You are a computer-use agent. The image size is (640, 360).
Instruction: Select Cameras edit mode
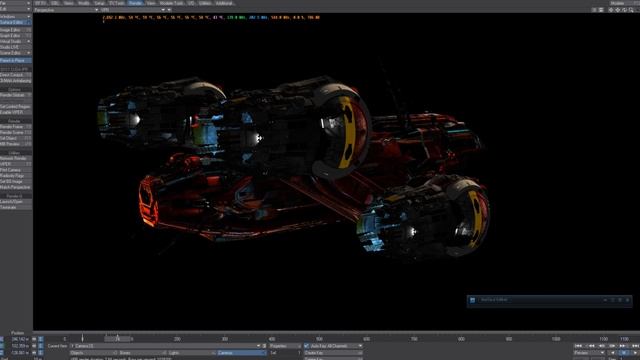tap(242, 353)
